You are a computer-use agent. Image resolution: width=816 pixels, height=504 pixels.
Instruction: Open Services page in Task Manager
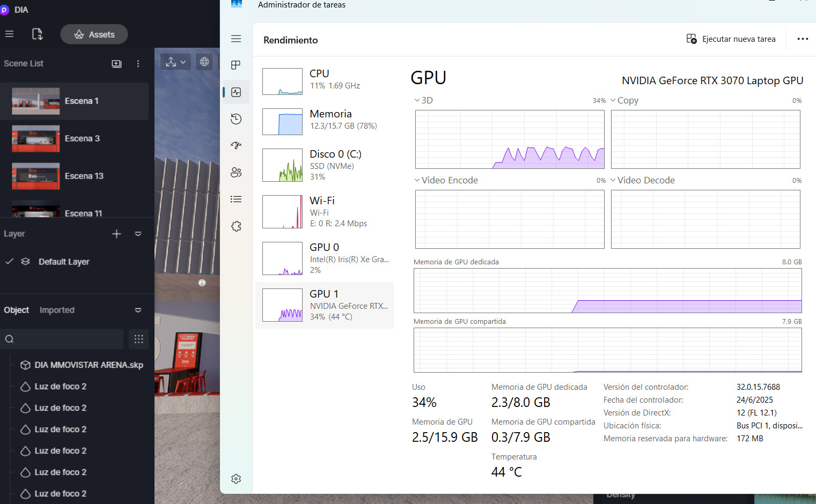[x=236, y=226]
